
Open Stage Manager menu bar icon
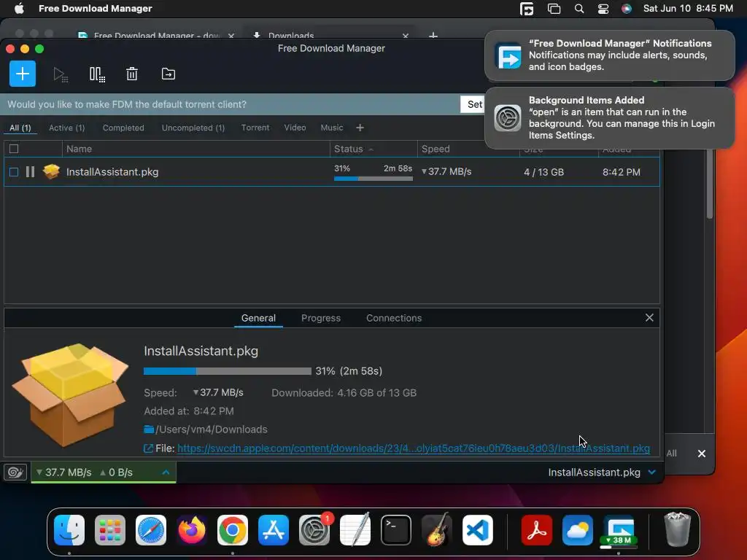pos(554,9)
